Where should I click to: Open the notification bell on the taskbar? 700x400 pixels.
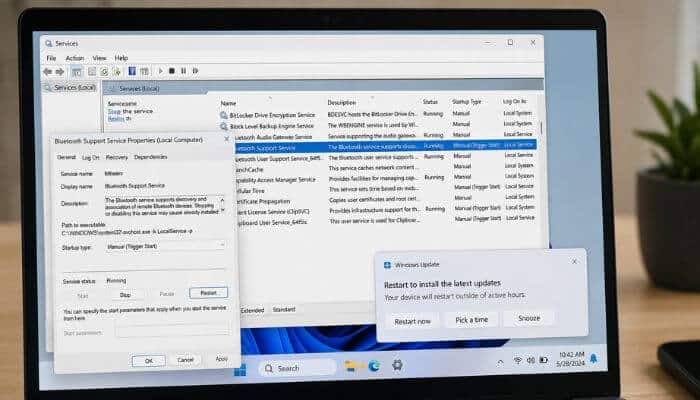tap(594, 358)
